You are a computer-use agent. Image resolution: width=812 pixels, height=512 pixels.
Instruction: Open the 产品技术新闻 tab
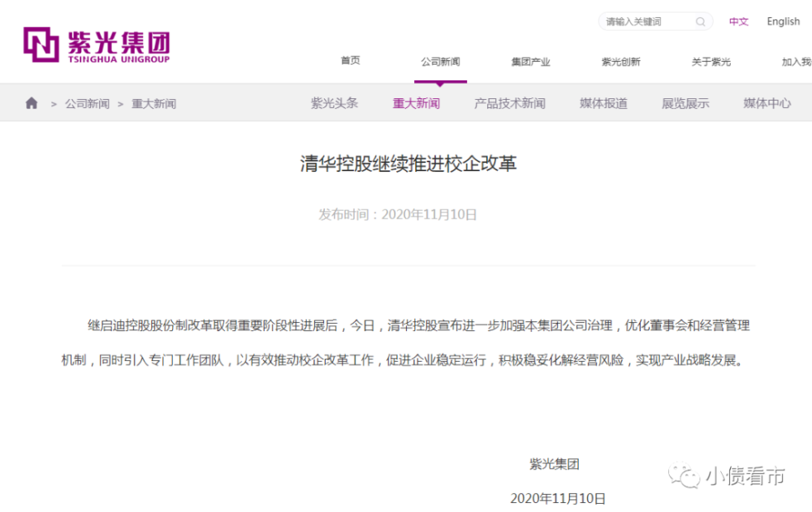[x=509, y=103]
